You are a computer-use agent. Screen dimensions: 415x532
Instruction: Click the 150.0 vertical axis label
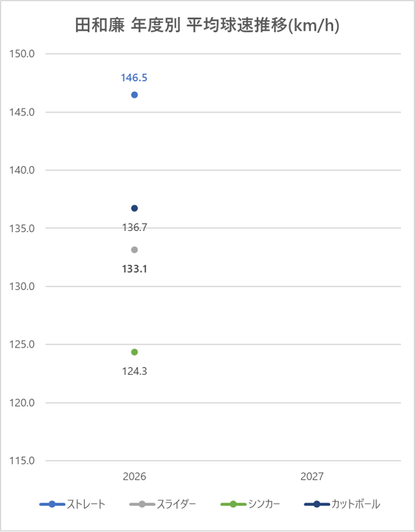(x=23, y=54)
